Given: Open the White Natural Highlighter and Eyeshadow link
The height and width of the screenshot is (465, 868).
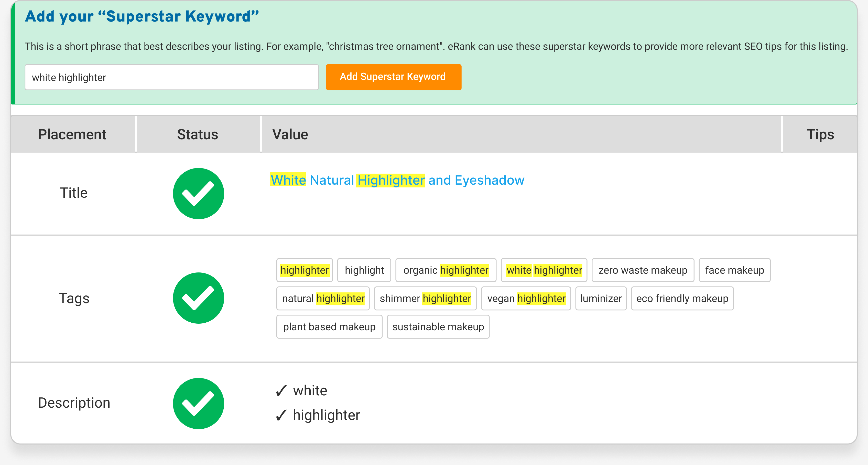Looking at the screenshot, I should pos(397,180).
